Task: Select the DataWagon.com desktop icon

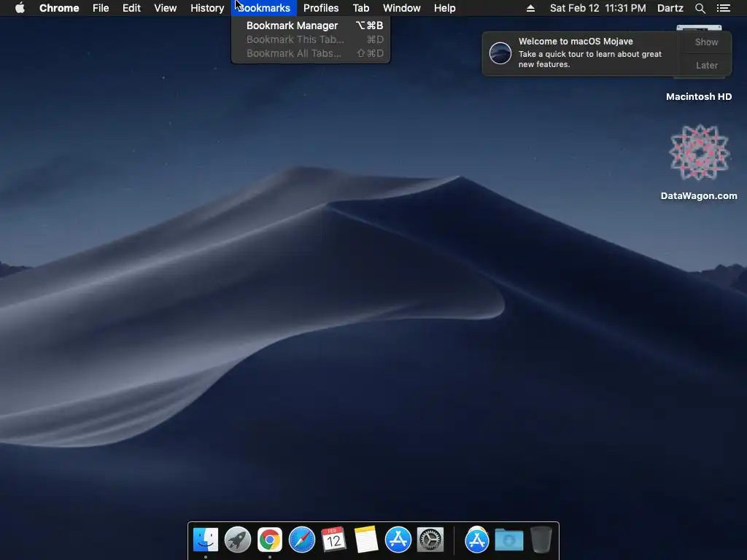Action: 699,153
